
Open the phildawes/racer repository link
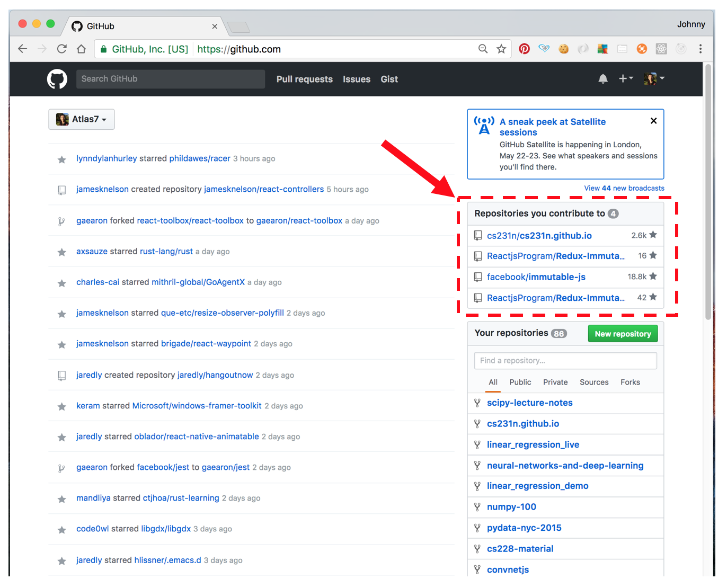coord(200,158)
